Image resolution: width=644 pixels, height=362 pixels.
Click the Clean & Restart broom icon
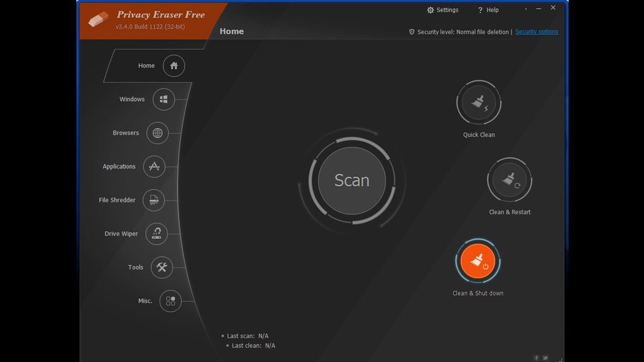(510, 180)
